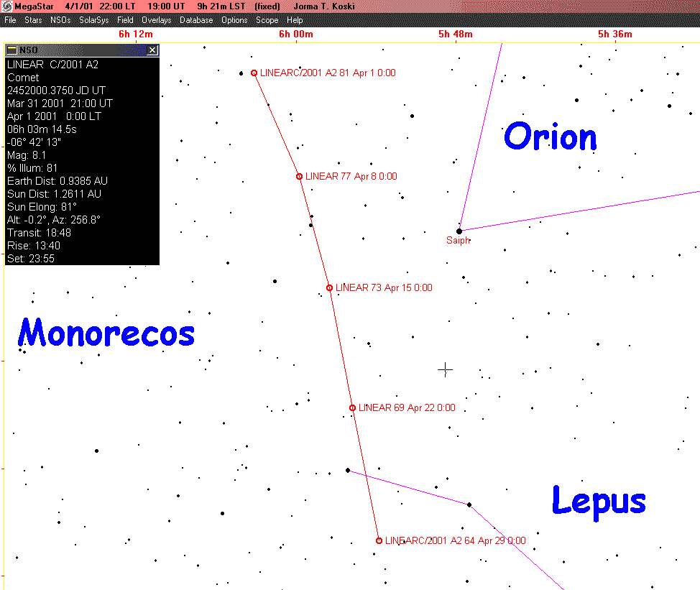Select the comet marker for Apr 1 0:00

pyautogui.click(x=254, y=73)
